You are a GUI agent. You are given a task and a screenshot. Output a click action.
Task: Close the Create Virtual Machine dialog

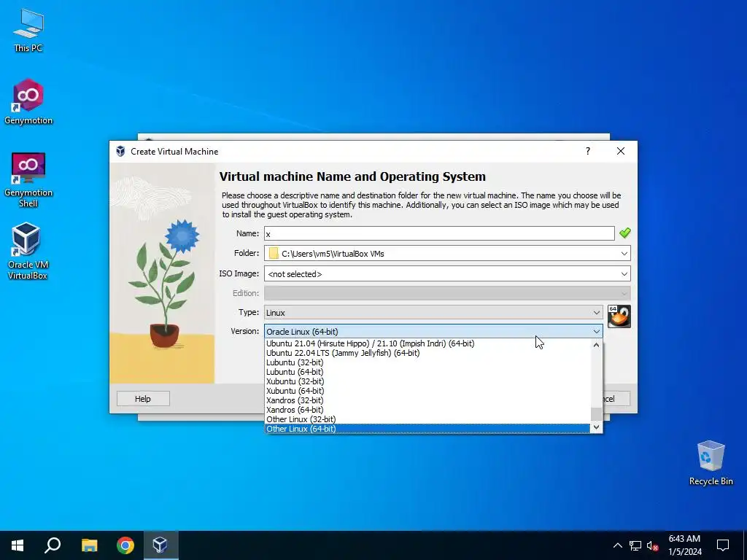[620, 151]
